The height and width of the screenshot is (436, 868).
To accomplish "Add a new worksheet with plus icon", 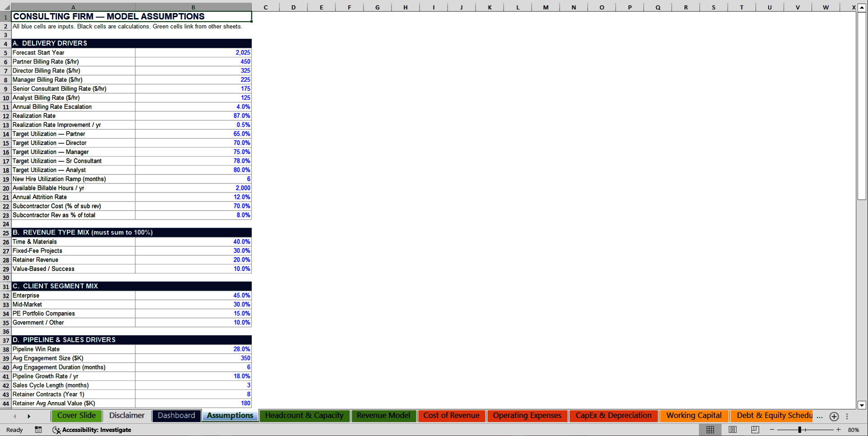I will pyautogui.click(x=834, y=416).
